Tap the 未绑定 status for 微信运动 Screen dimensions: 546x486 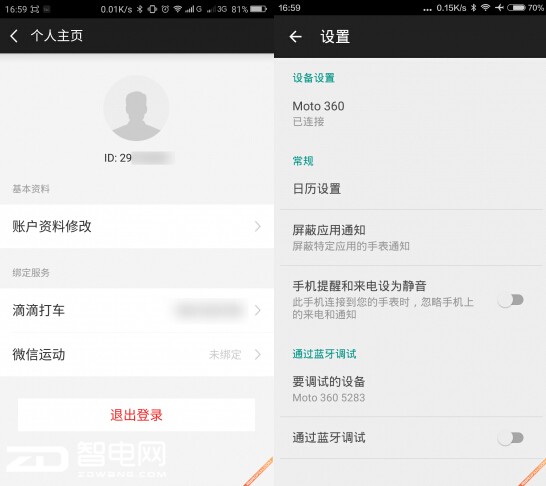(x=225, y=355)
